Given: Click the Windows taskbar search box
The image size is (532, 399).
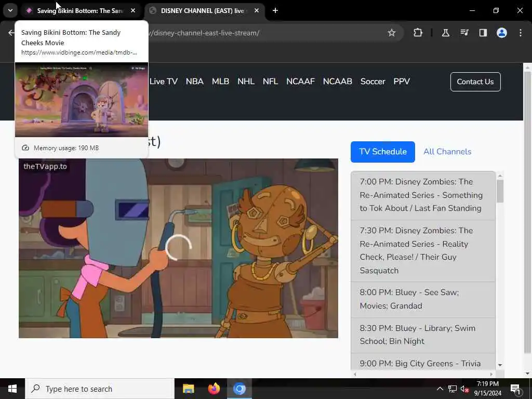Looking at the screenshot, I should (x=99, y=389).
